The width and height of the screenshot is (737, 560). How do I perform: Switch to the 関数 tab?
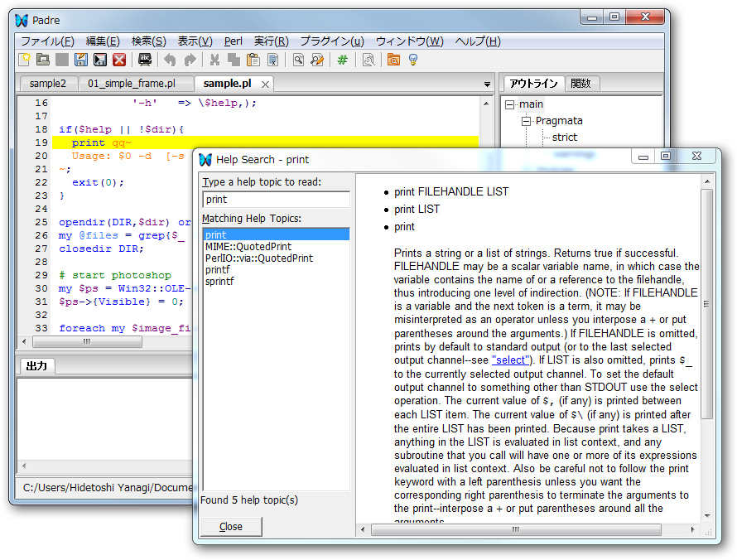tap(581, 83)
